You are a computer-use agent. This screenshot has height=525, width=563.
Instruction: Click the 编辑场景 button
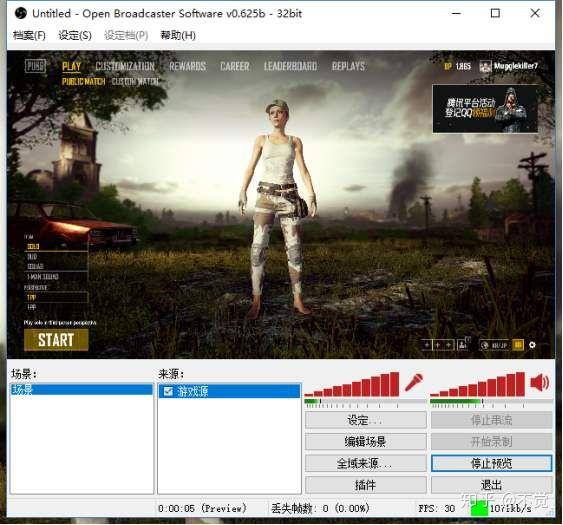(x=366, y=441)
